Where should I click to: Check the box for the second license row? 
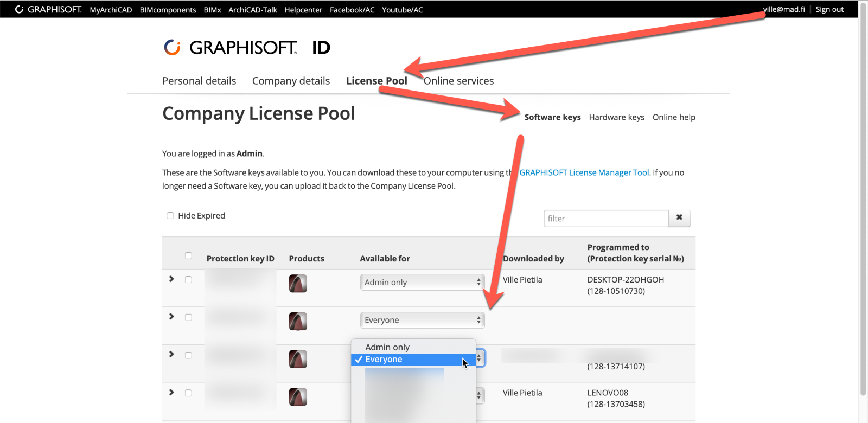(188, 317)
